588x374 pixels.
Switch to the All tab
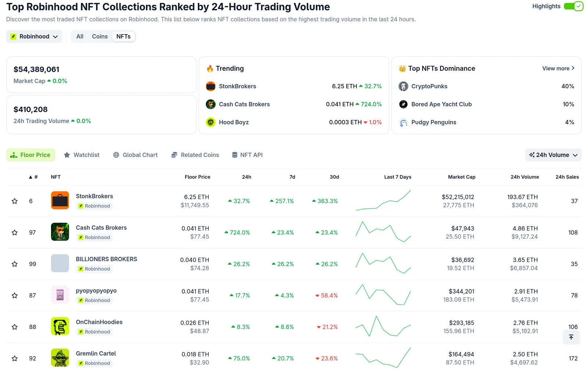tap(80, 36)
